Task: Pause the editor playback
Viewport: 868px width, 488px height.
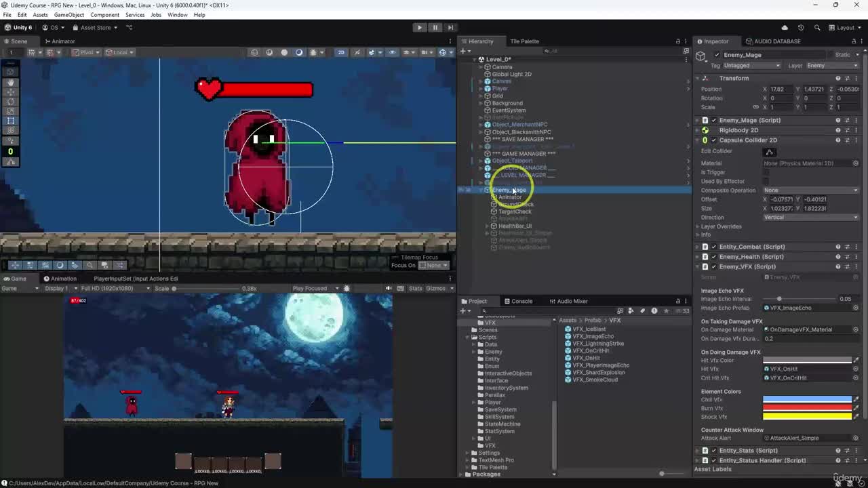Action: 435,28
